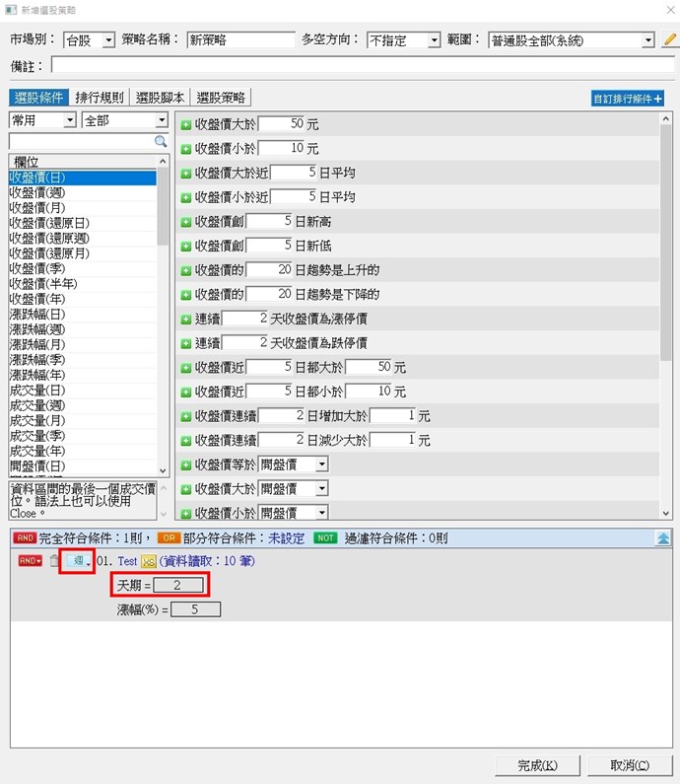Viewport: 680px width, 784px height.
Task: Click the search magnifier icon in field filter
Action: point(161,142)
